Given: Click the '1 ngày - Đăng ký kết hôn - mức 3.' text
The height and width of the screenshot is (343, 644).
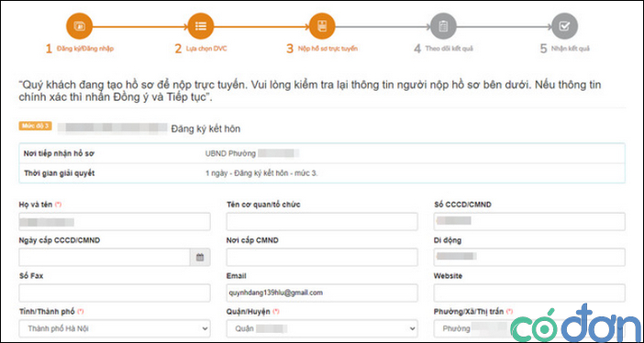Looking at the screenshot, I should click(261, 173).
